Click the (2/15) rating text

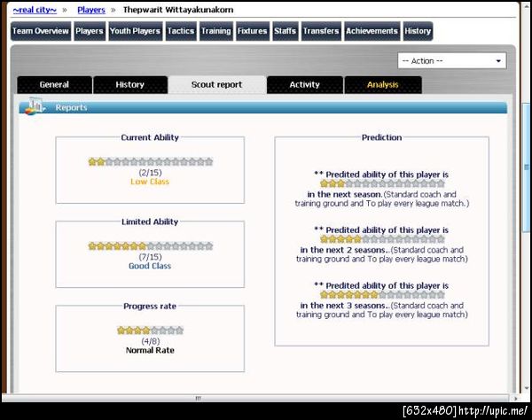tap(151, 173)
